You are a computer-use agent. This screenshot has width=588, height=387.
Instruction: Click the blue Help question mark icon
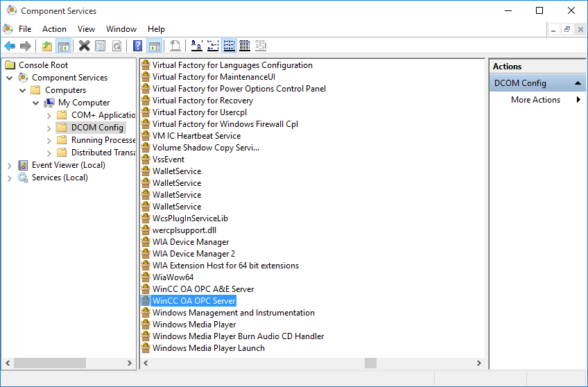point(137,46)
